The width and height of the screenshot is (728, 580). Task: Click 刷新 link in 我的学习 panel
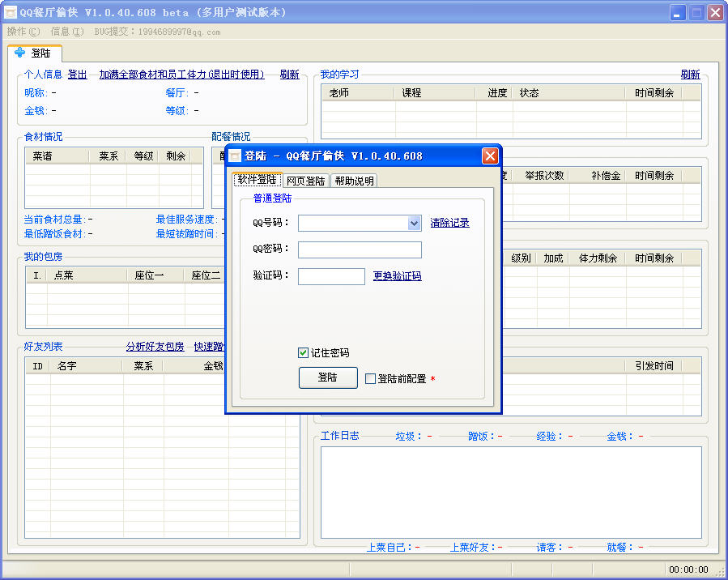pyautogui.click(x=690, y=75)
